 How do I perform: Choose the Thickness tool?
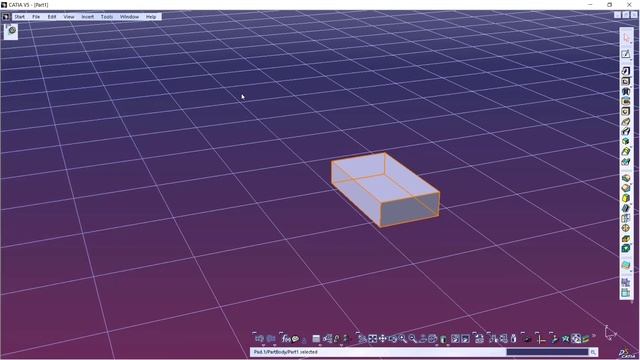626,218
